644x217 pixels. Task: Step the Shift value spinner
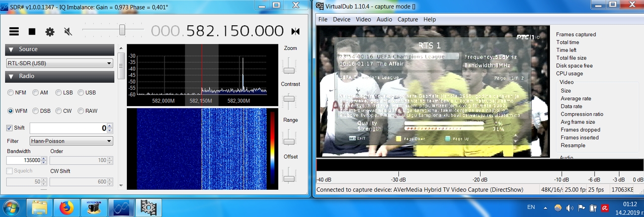tap(110, 128)
